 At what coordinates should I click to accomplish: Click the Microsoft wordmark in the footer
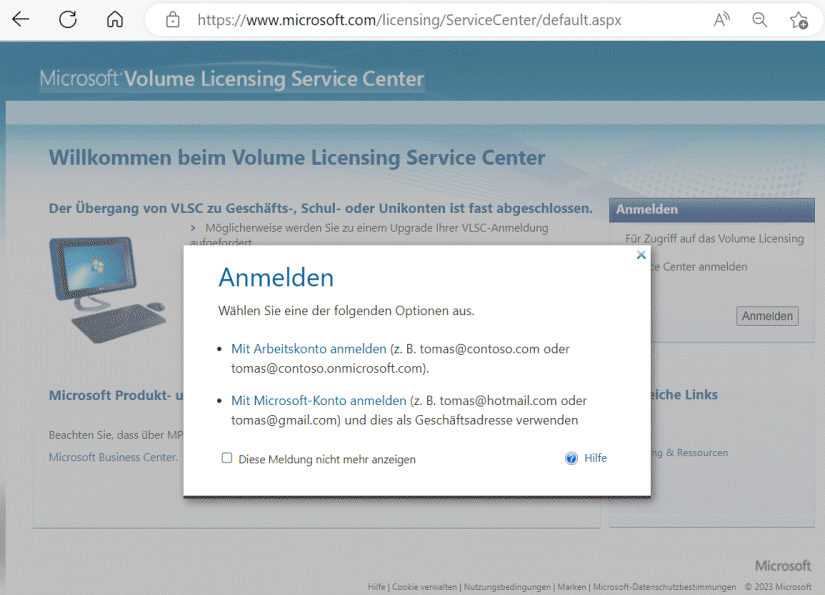783,566
